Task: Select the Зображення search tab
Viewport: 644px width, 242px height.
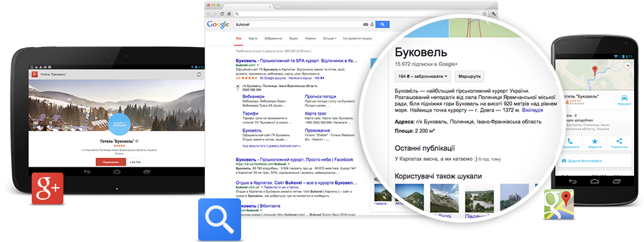Action: coord(273,38)
